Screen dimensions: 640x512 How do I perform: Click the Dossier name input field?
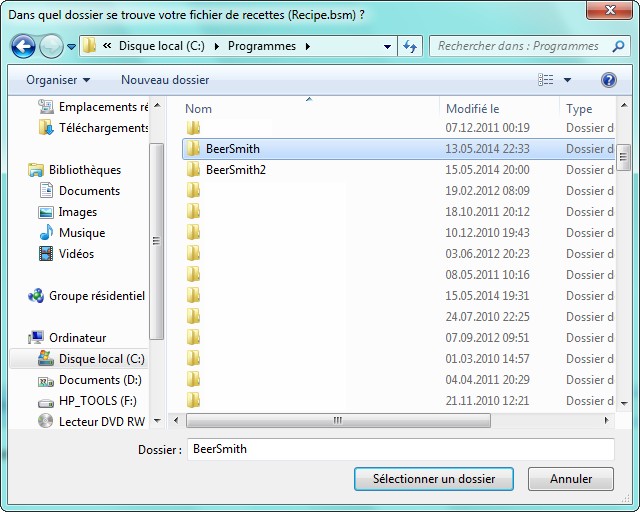[400, 449]
